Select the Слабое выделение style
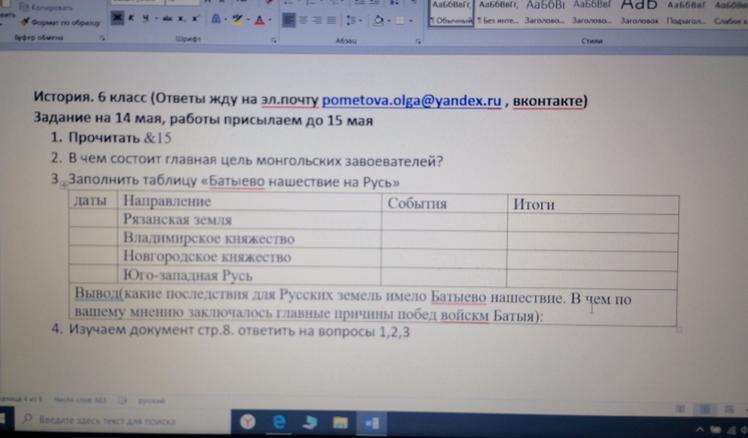 730,13
